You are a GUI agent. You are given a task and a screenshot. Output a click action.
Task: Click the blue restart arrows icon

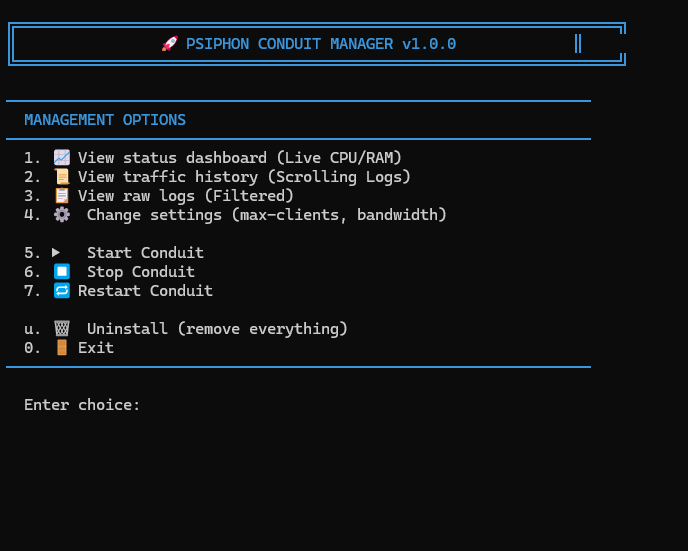[x=62, y=291]
